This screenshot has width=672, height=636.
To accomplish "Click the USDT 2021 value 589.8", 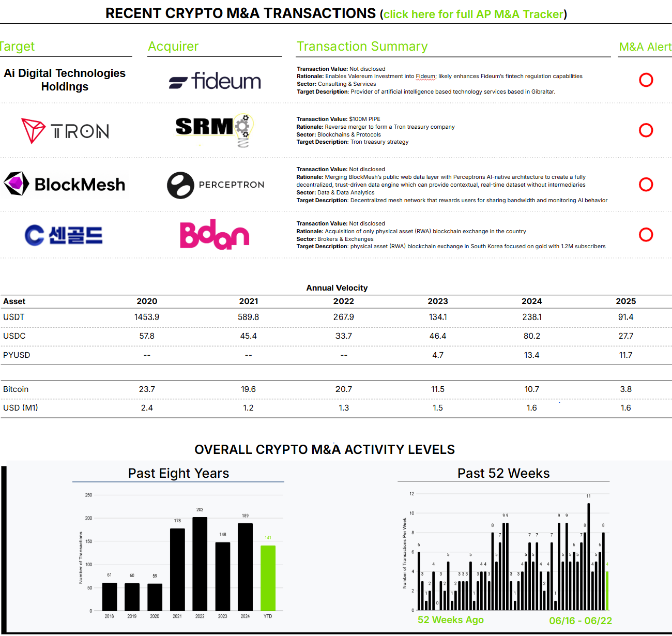I will point(249,317).
